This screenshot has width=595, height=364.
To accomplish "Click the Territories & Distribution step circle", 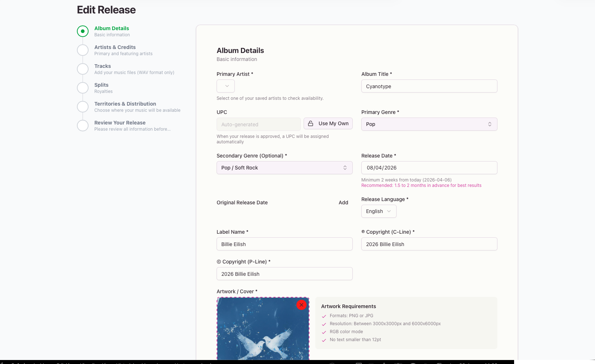I will [x=83, y=107].
